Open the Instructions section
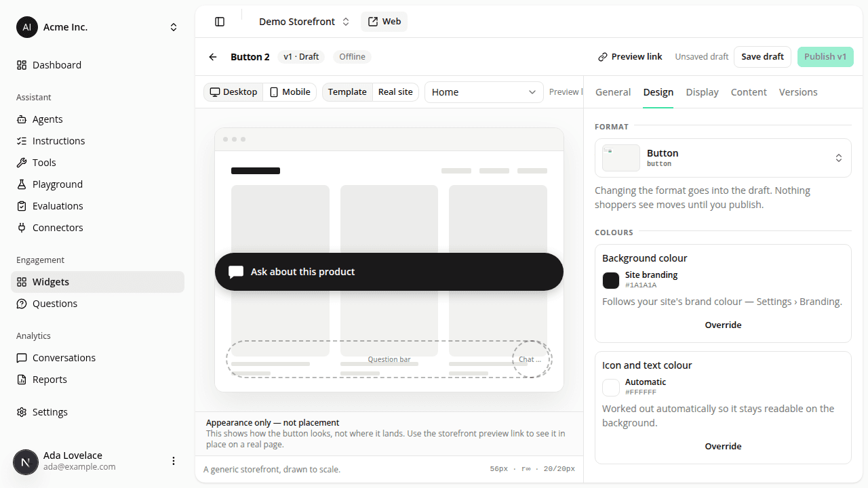 (98, 141)
